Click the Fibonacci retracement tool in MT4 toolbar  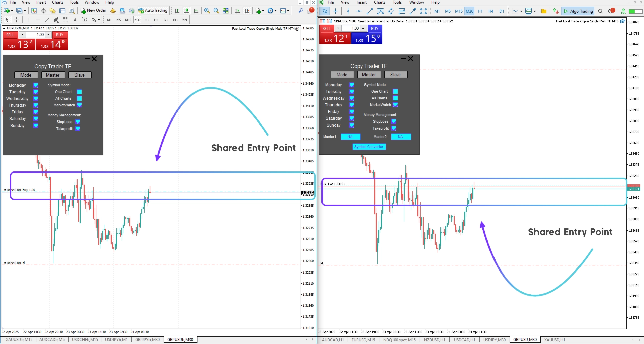[66, 20]
